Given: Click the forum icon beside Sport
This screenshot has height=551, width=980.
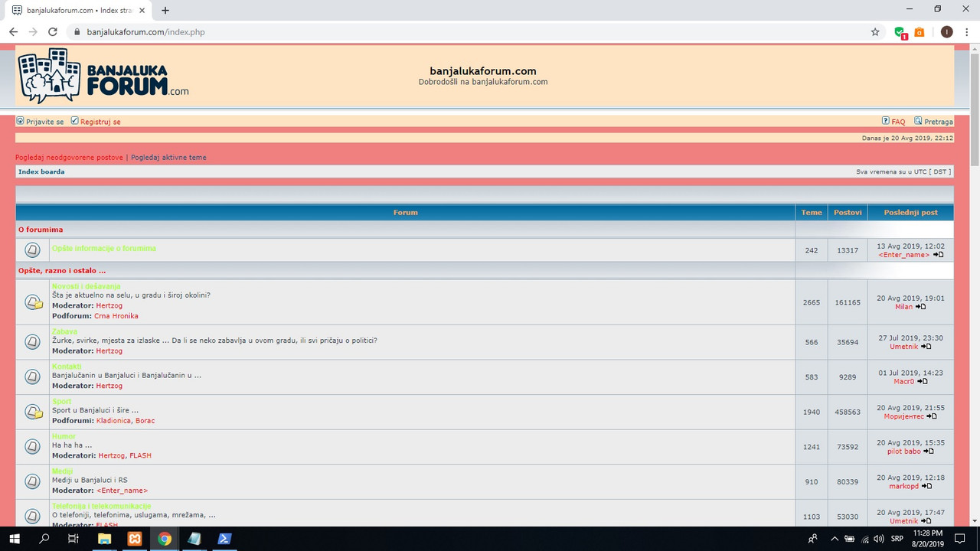Looking at the screenshot, I should (33, 412).
